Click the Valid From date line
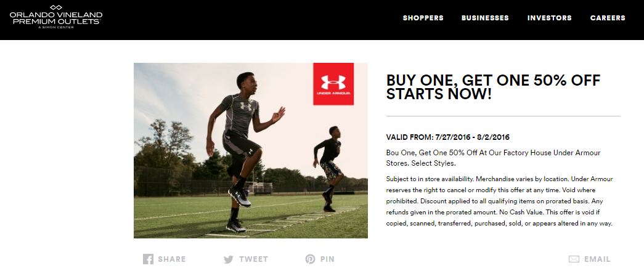The image size is (644, 268). pyautogui.click(x=448, y=137)
